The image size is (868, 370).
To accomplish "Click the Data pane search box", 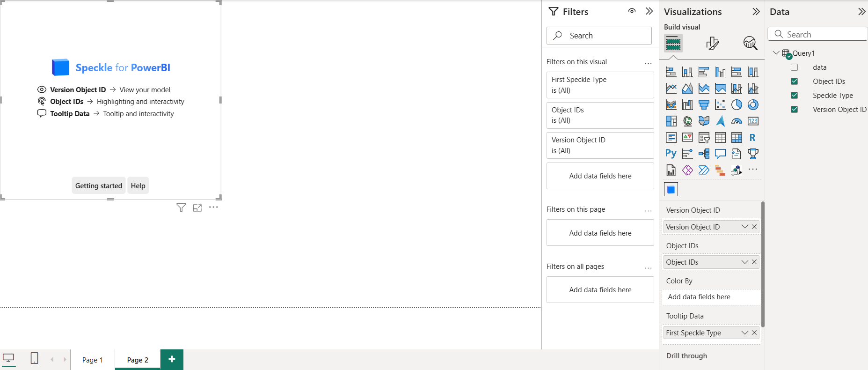I will (x=818, y=34).
